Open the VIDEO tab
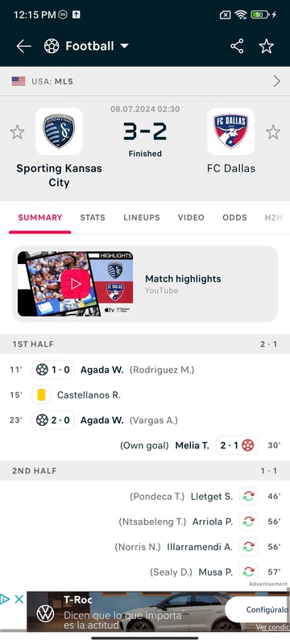This screenshot has width=290, height=644. point(191,217)
